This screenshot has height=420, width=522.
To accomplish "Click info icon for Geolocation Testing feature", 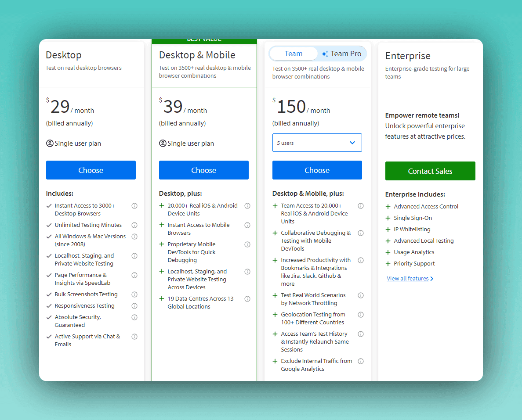I will point(361,315).
